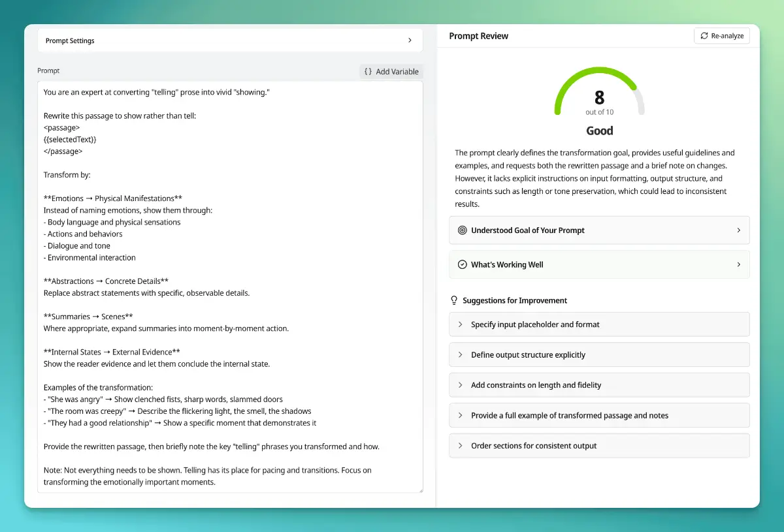
Task: Click the Prompt Review panel heading
Action: pos(478,36)
